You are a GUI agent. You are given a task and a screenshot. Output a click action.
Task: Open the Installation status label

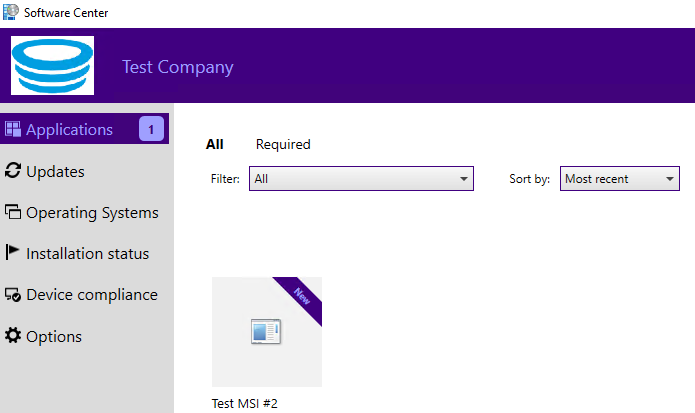point(87,253)
